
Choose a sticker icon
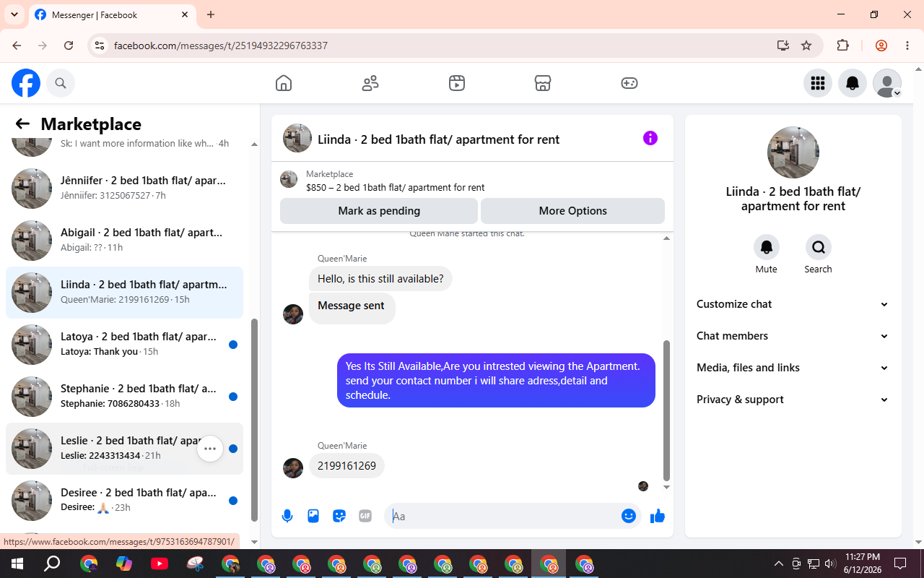click(339, 516)
